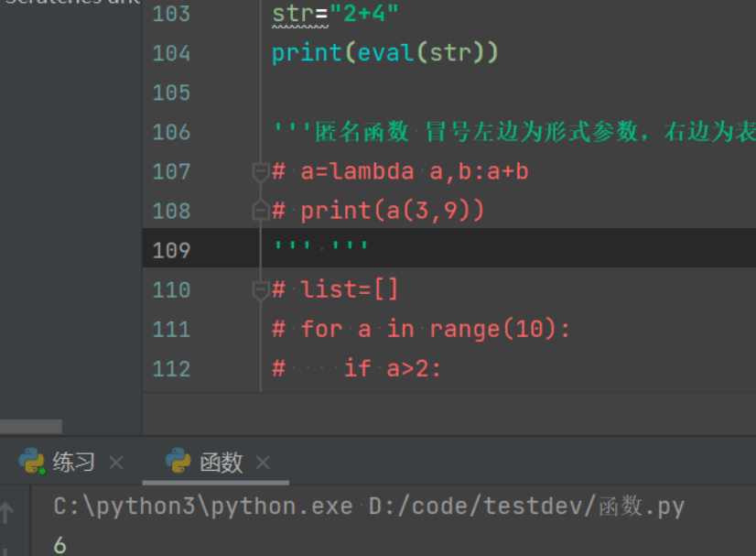756x556 pixels.
Task: Place the cursor on the str="2+4" line
Action: (x=335, y=14)
